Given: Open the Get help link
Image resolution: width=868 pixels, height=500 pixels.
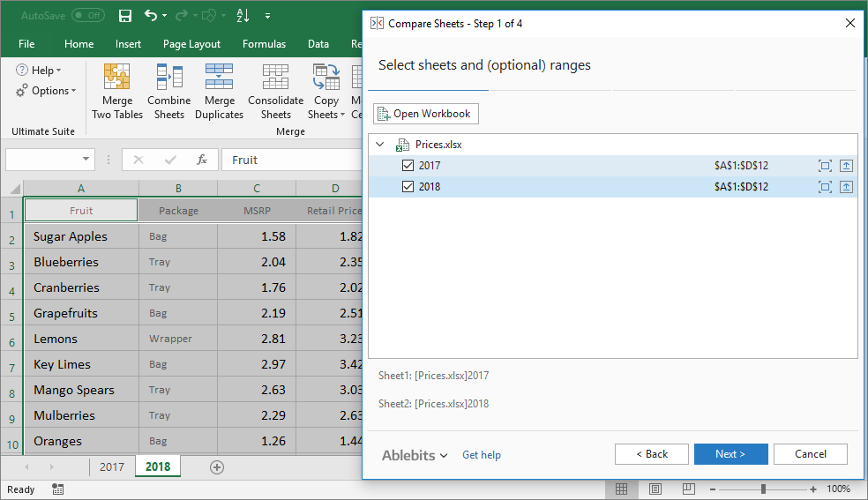Looking at the screenshot, I should pyautogui.click(x=482, y=455).
